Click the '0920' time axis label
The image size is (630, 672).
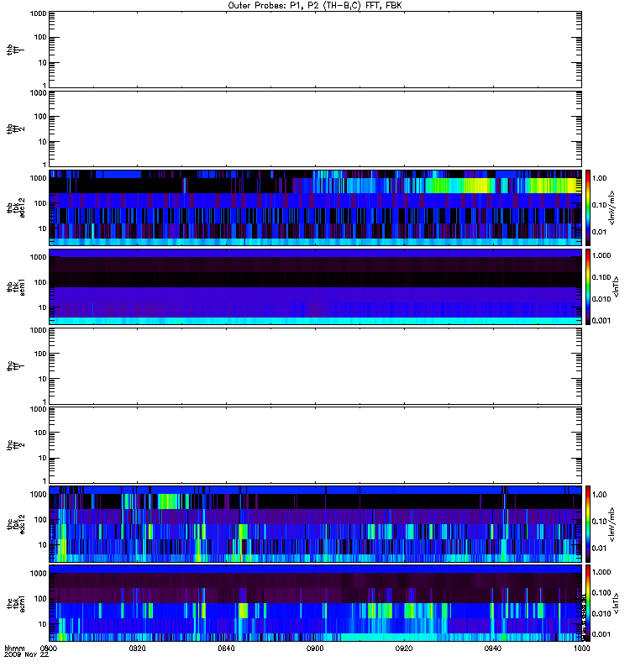click(x=404, y=648)
